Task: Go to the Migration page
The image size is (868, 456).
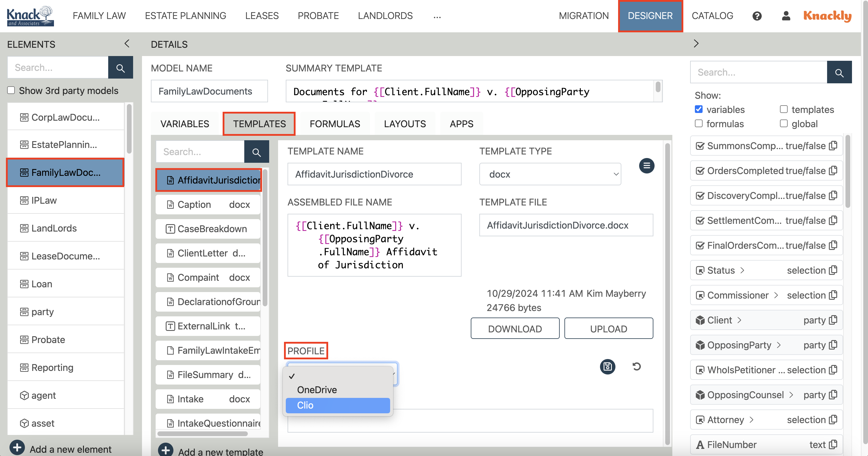Action: 584,16
